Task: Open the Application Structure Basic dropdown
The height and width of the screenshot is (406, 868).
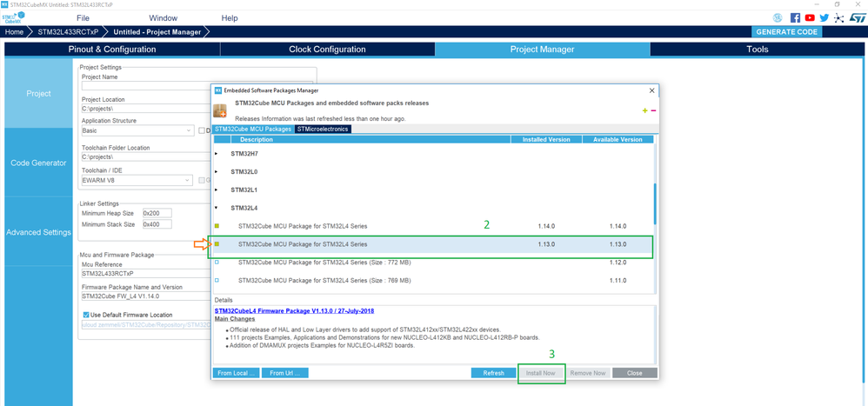Action: [137, 131]
